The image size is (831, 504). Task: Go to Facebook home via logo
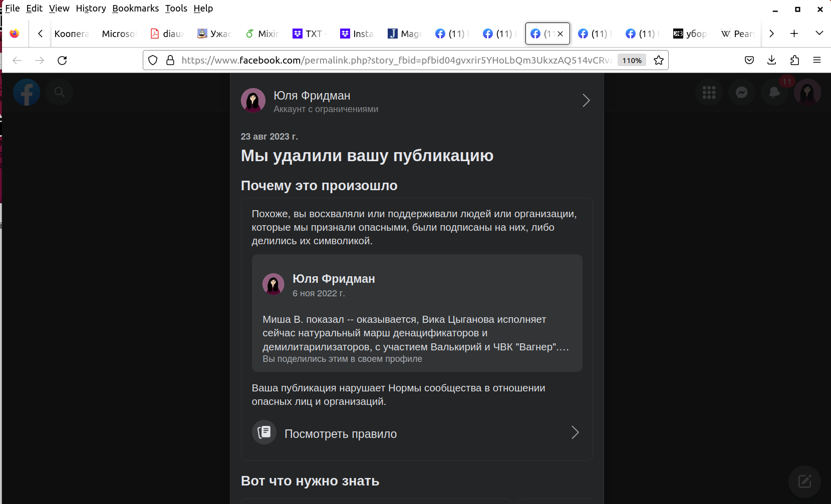[27, 92]
